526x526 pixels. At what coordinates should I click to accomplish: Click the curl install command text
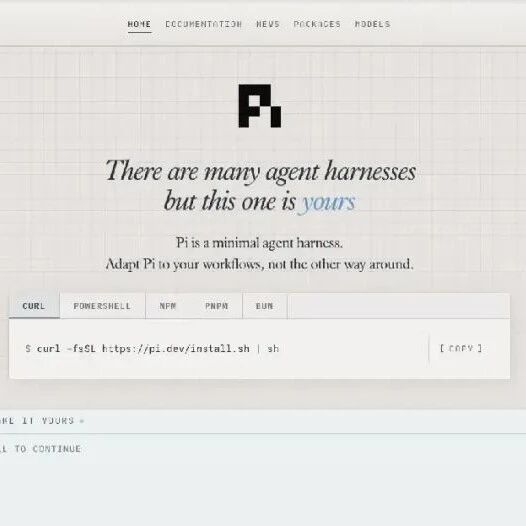tap(152, 349)
